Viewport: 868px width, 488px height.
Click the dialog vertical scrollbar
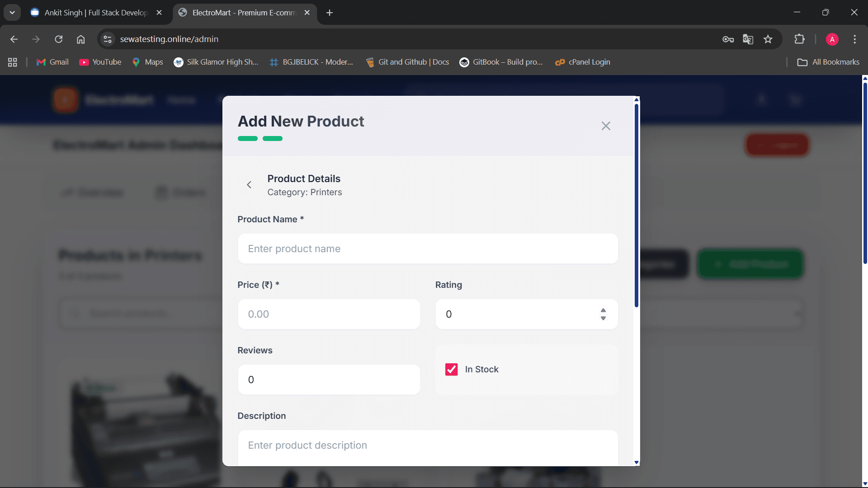point(637,206)
